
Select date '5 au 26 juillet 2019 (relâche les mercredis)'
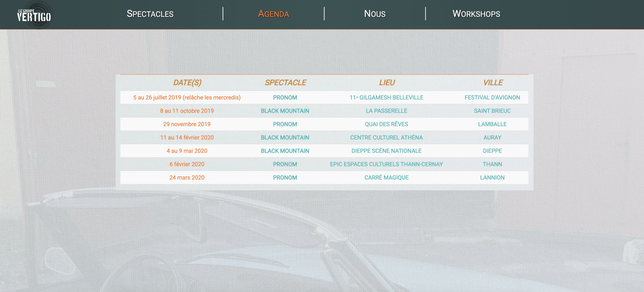tap(187, 97)
